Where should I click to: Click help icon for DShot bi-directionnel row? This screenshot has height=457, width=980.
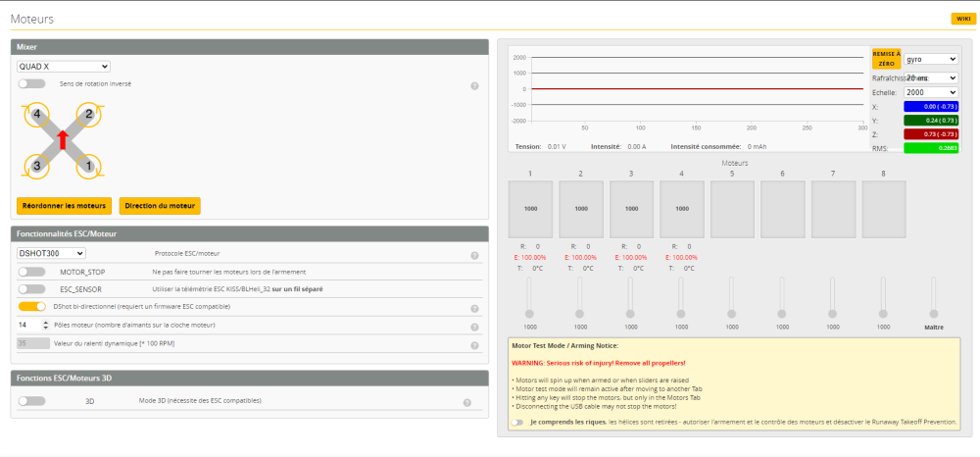(x=474, y=308)
